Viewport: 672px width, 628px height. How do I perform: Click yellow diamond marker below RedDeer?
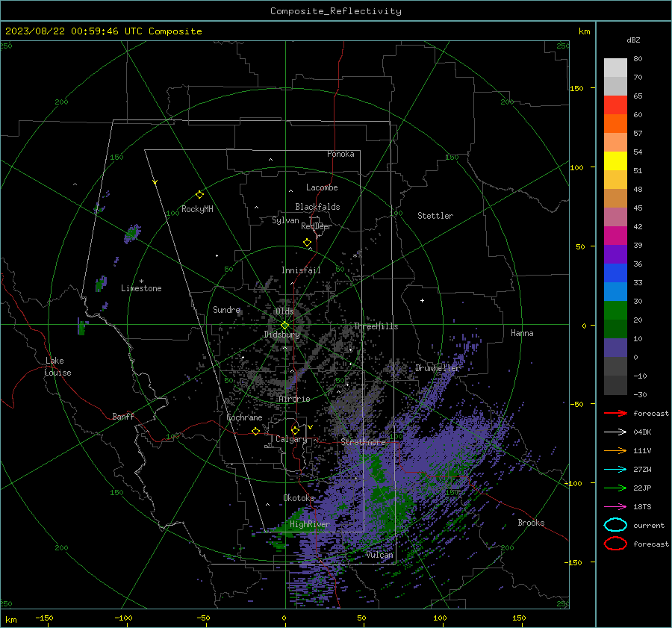pyautogui.click(x=307, y=243)
